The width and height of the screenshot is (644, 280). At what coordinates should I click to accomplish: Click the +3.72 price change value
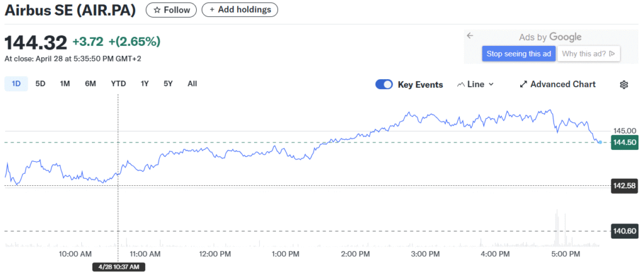coord(88,41)
